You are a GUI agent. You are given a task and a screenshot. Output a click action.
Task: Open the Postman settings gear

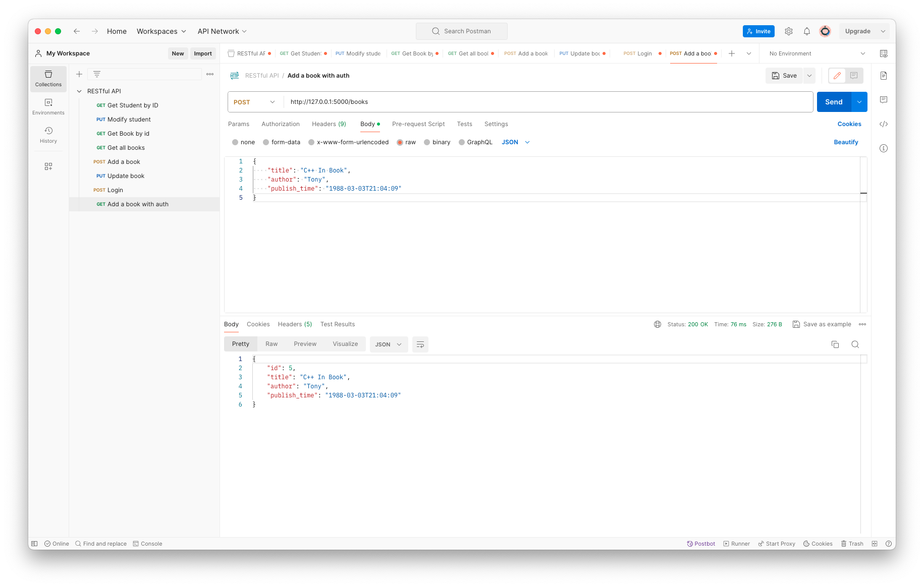click(789, 31)
